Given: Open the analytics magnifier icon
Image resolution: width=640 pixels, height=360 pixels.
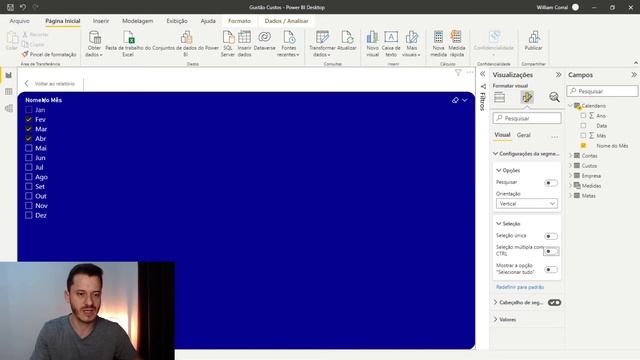Looking at the screenshot, I should pos(554,97).
